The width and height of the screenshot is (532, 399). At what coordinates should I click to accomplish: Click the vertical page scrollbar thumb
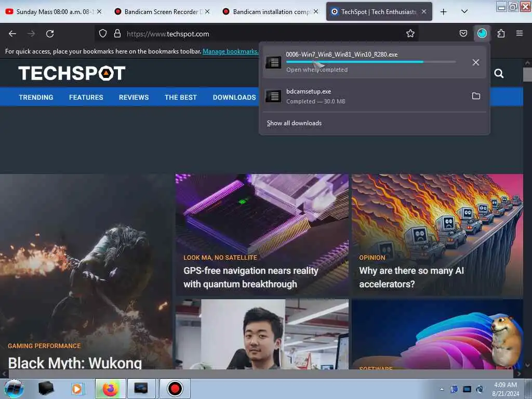point(527,74)
